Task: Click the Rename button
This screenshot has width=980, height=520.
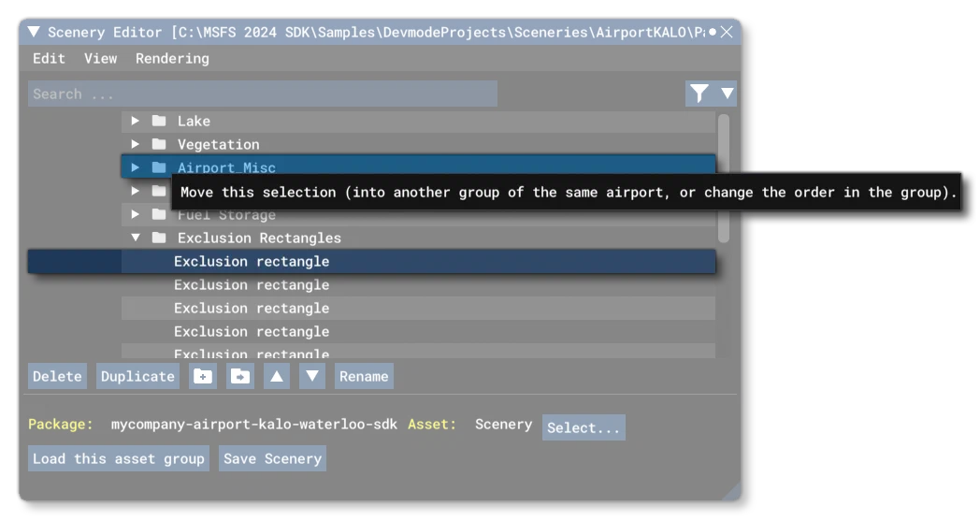Action: 364,376
